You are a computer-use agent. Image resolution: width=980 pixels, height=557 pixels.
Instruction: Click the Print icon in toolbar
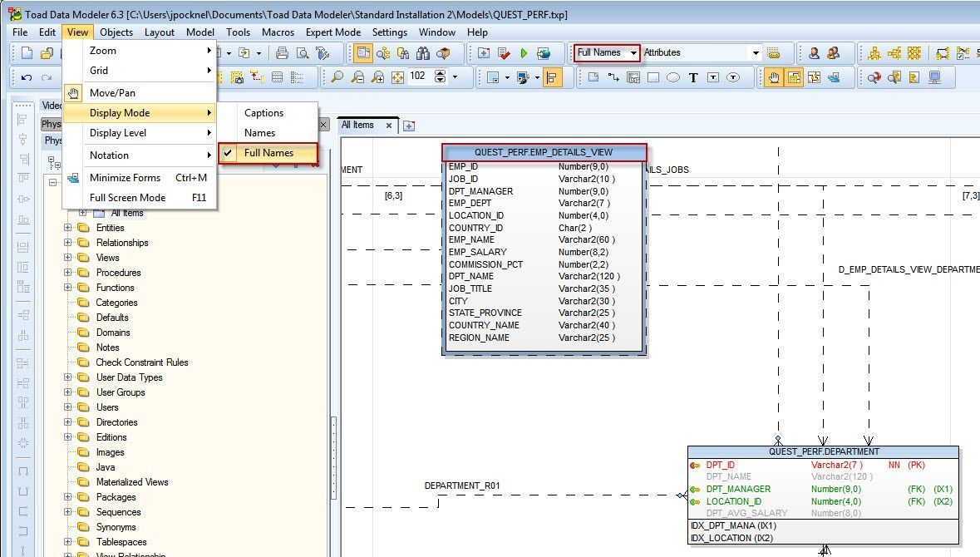(x=282, y=53)
